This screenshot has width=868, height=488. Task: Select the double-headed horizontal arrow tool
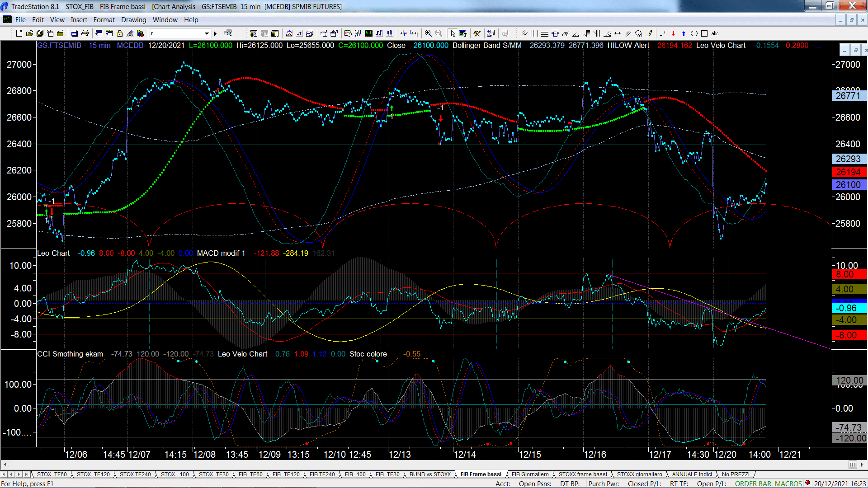[618, 33]
